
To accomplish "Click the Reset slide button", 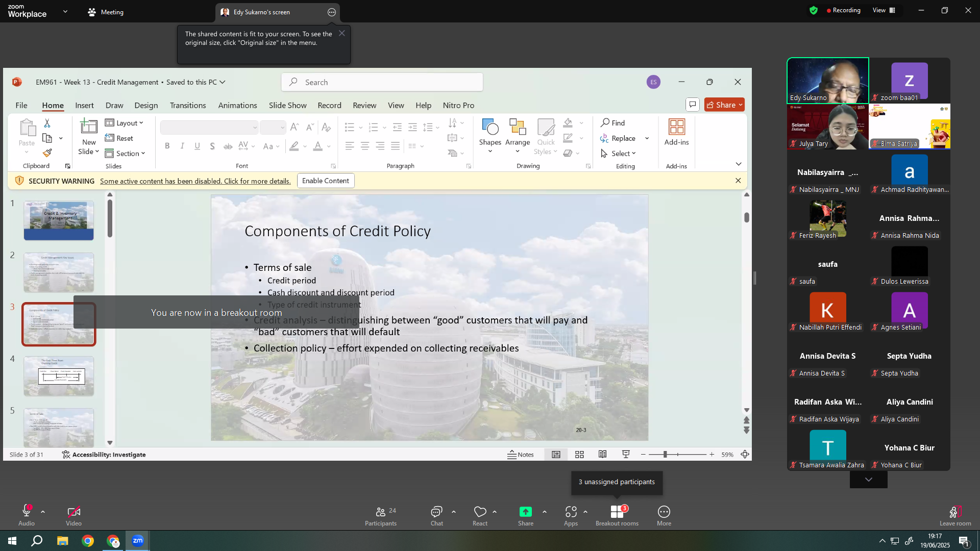I will pyautogui.click(x=119, y=138).
